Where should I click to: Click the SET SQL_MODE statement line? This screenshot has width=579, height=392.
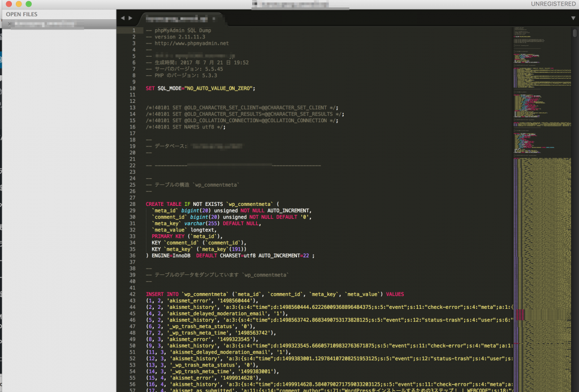tap(201, 88)
